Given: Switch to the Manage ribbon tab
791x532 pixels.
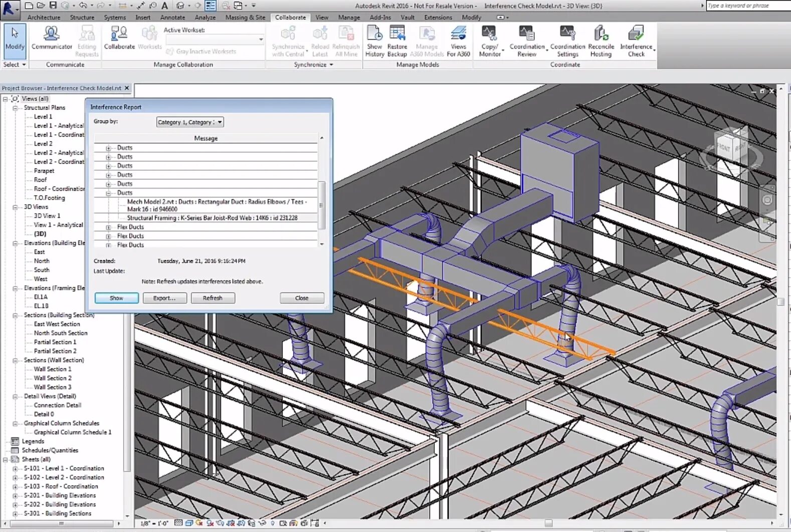Looking at the screenshot, I should click(x=349, y=17).
